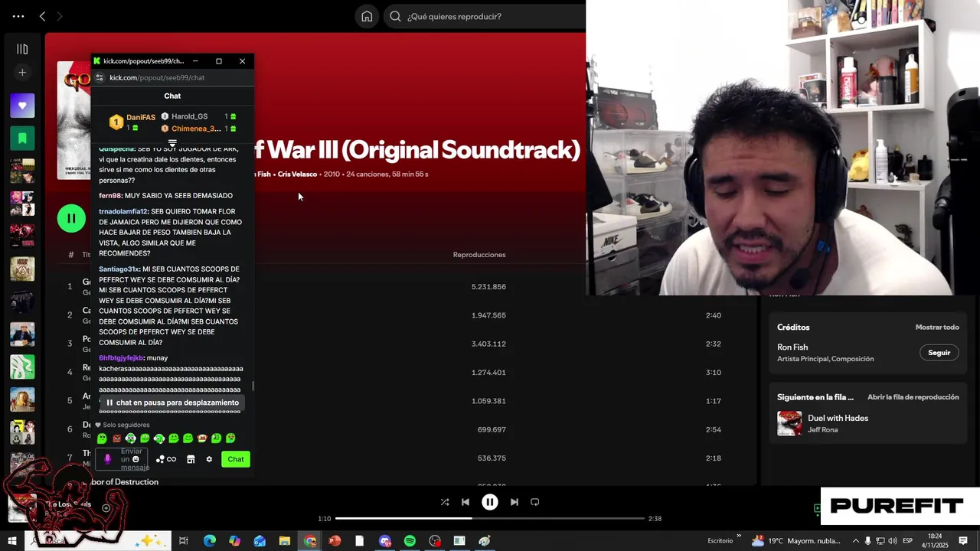Click Harold_GS in the leaderboard
This screenshot has width=980, height=551.
(189, 116)
